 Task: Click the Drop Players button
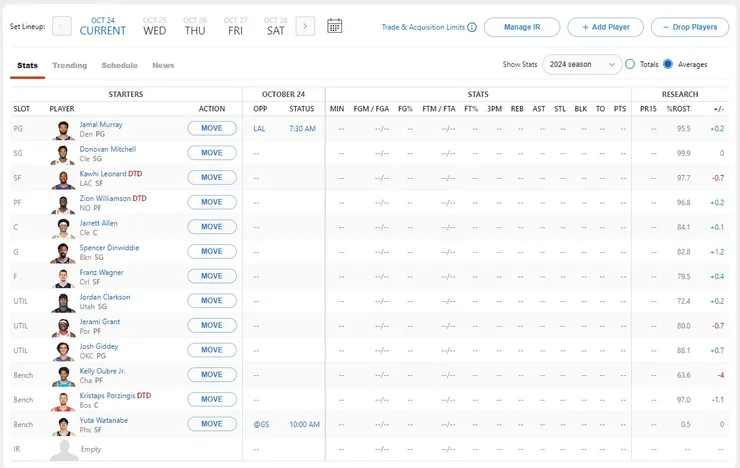pyautogui.click(x=690, y=27)
